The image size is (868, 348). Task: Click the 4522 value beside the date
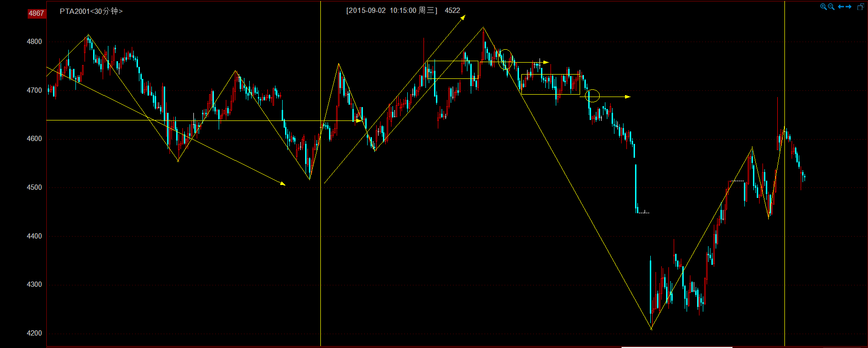point(453,11)
